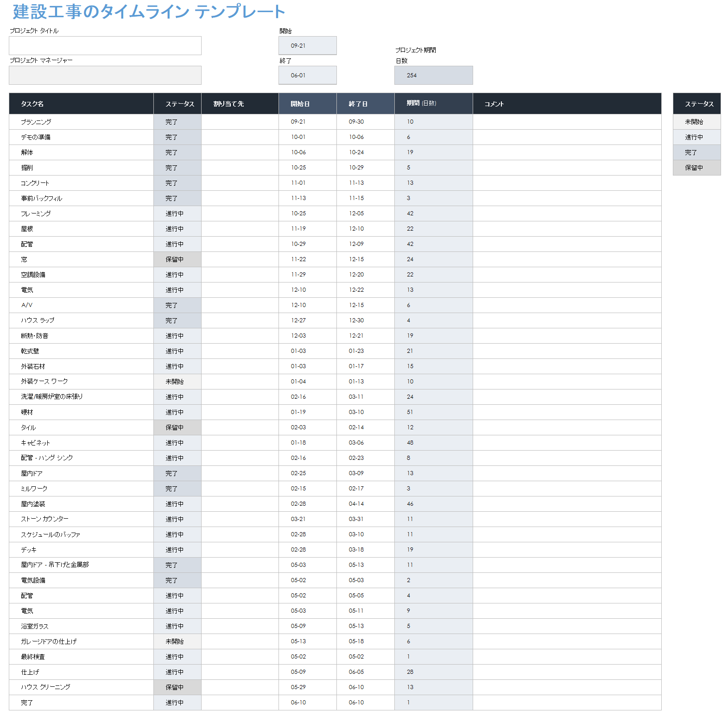Viewport: 728px width, 722px height.
Task: Click the end date 10-24 for 解体
Action: (x=366, y=152)
